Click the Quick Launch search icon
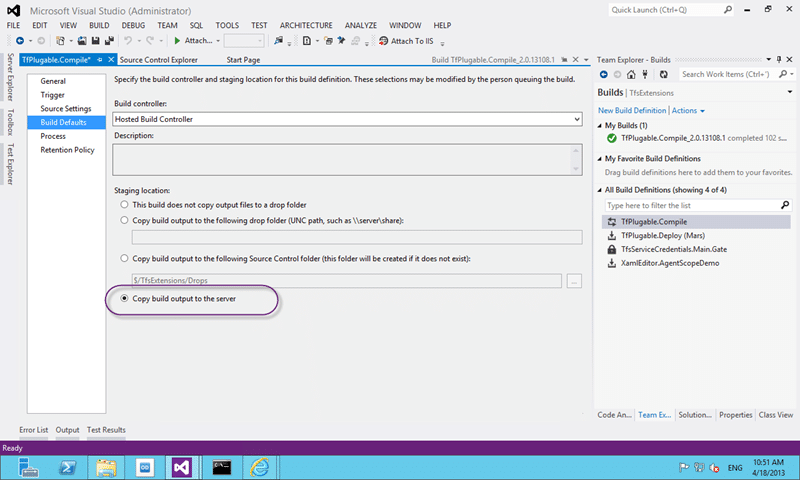This screenshot has height=480, width=800. [x=728, y=10]
